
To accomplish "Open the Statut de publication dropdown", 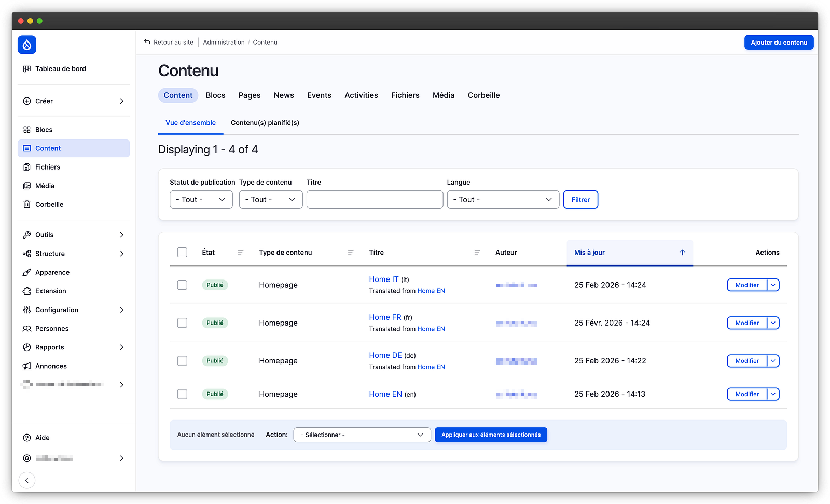I will coord(201,200).
